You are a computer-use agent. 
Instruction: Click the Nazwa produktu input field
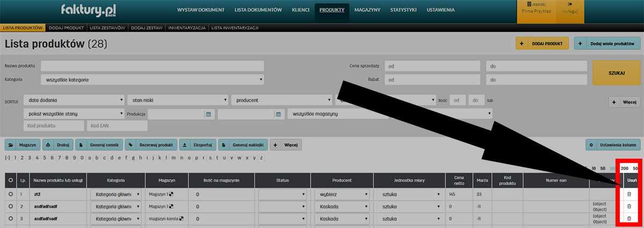(152, 66)
